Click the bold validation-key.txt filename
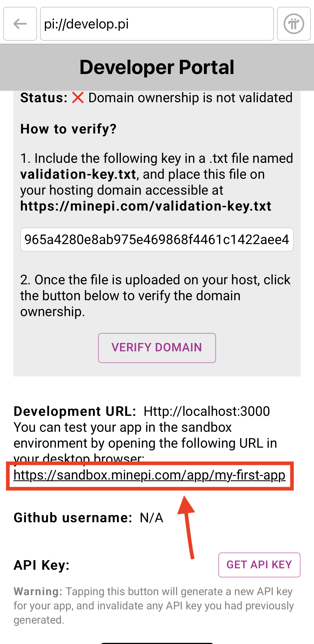The height and width of the screenshot is (644, 314). pos(78,174)
